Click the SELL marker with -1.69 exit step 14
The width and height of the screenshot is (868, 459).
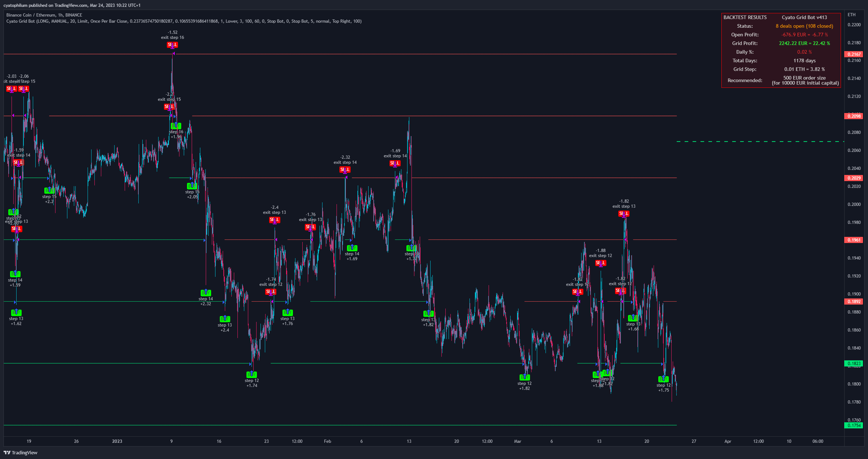click(x=395, y=163)
